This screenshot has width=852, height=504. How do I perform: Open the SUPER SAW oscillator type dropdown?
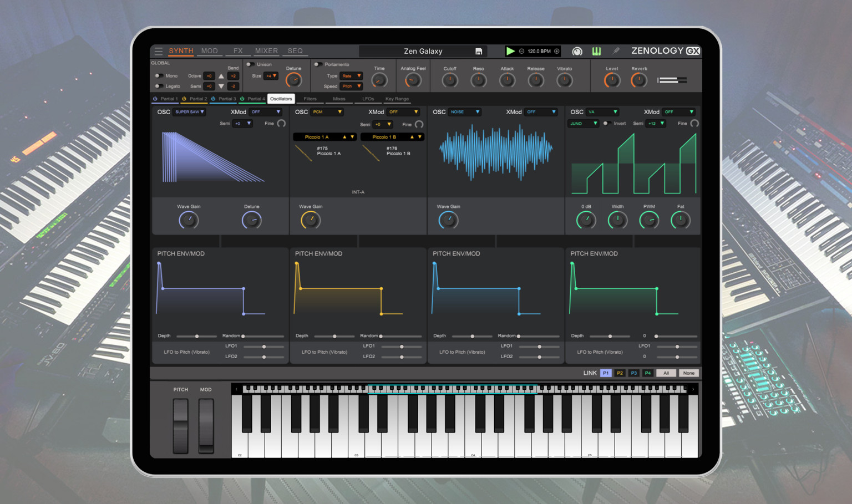(190, 112)
